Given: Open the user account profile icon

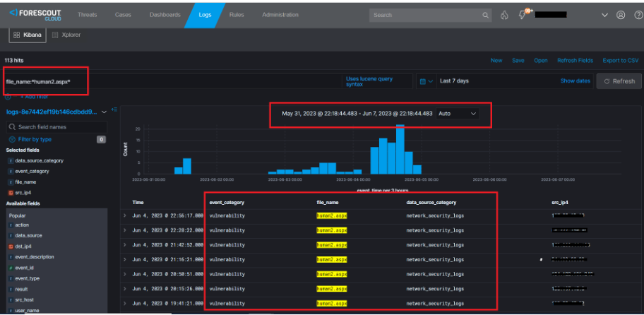Looking at the screenshot, I should point(621,15).
